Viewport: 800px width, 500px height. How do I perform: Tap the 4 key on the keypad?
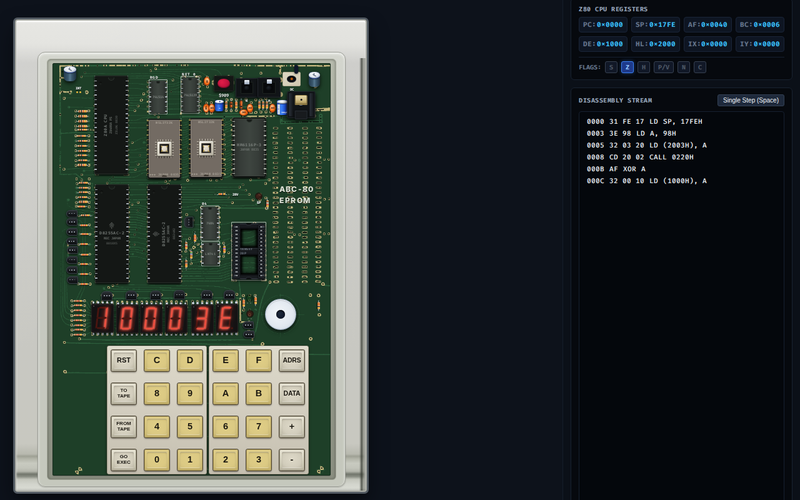pyautogui.click(x=157, y=427)
